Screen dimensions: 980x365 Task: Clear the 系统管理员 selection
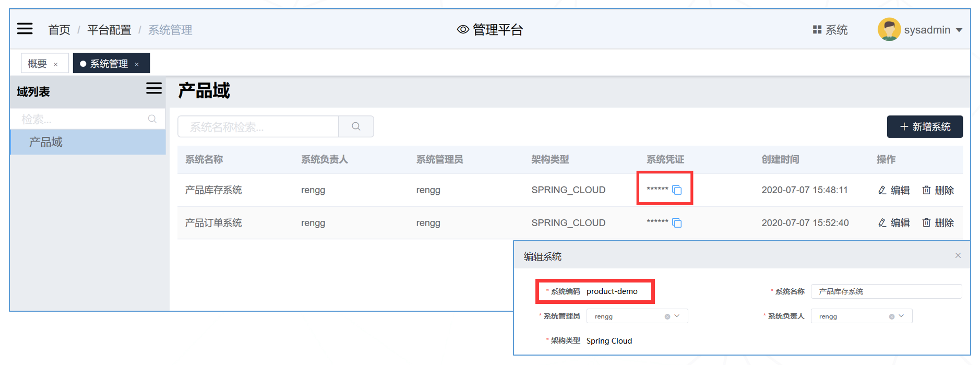[667, 316]
